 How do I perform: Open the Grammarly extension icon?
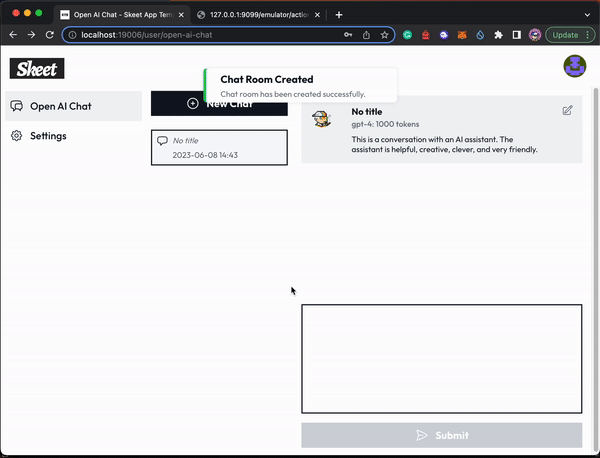tap(408, 35)
